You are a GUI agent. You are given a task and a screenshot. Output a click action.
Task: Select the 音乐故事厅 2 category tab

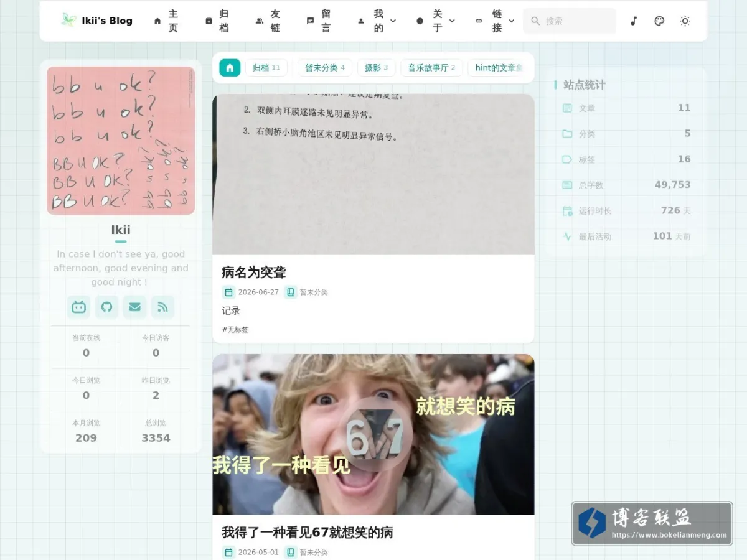point(431,68)
